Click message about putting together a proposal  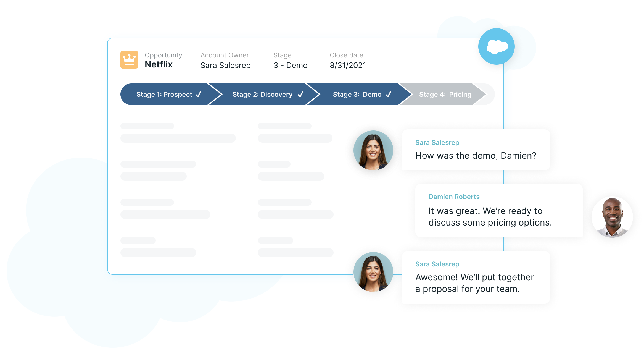(475, 283)
